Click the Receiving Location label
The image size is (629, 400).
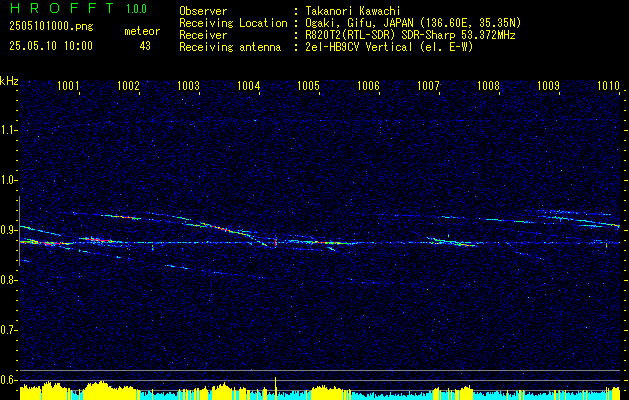click(x=233, y=23)
